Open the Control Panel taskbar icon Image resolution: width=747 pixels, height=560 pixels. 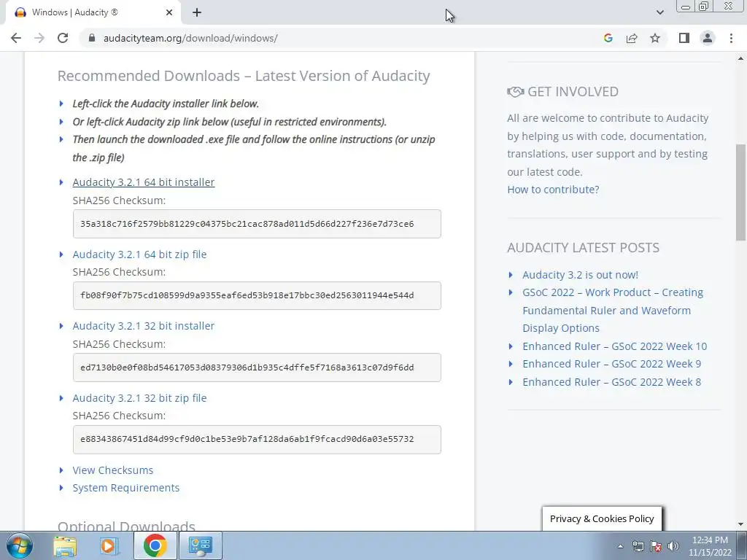[x=200, y=545]
